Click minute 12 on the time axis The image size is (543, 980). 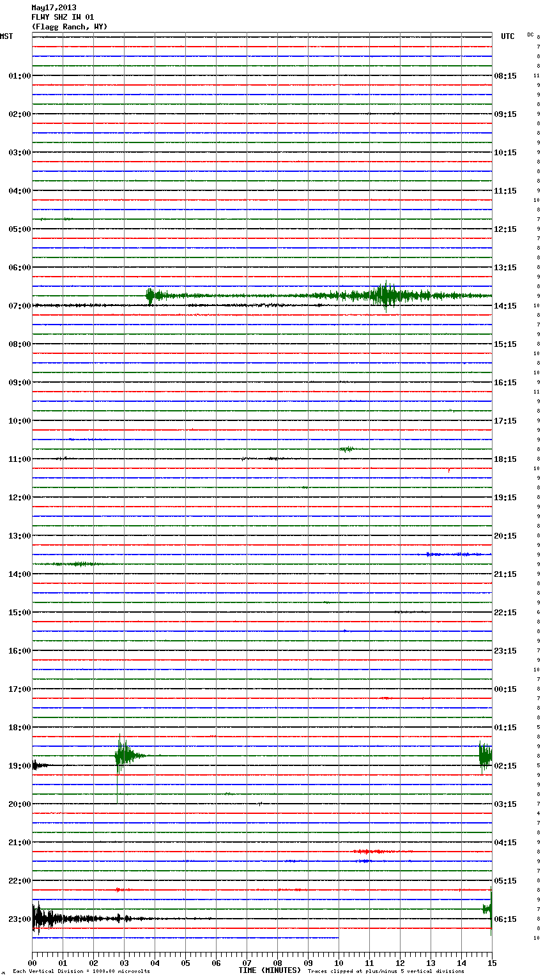(400, 963)
